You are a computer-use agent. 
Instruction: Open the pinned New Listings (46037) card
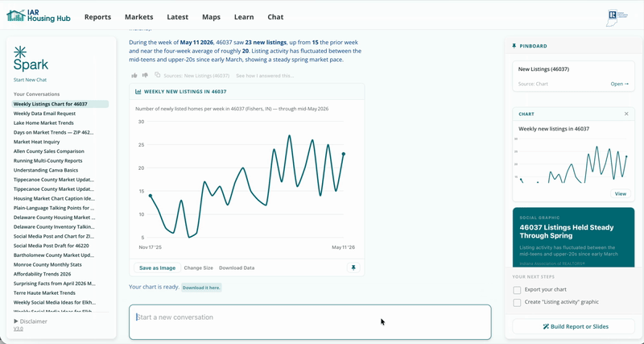(619, 84)
